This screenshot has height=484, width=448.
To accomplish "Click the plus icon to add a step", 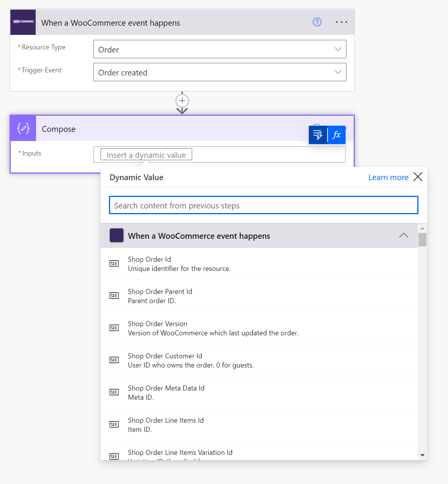I will pos(182,100).
